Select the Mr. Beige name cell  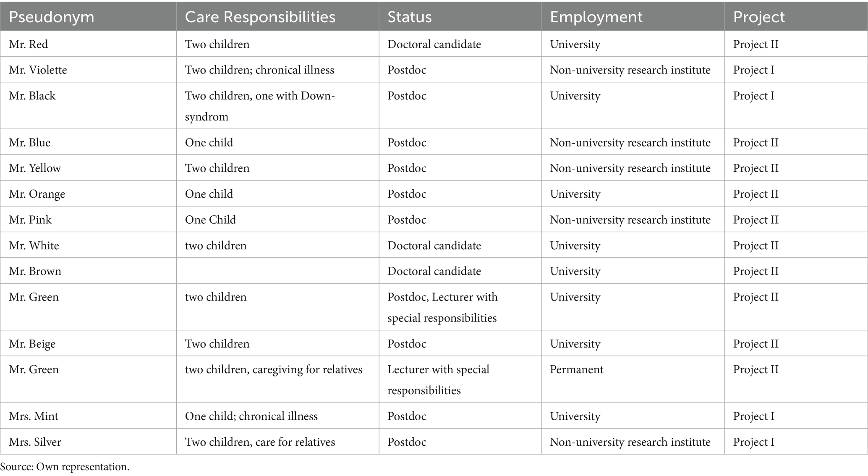(x=32, y=344)
